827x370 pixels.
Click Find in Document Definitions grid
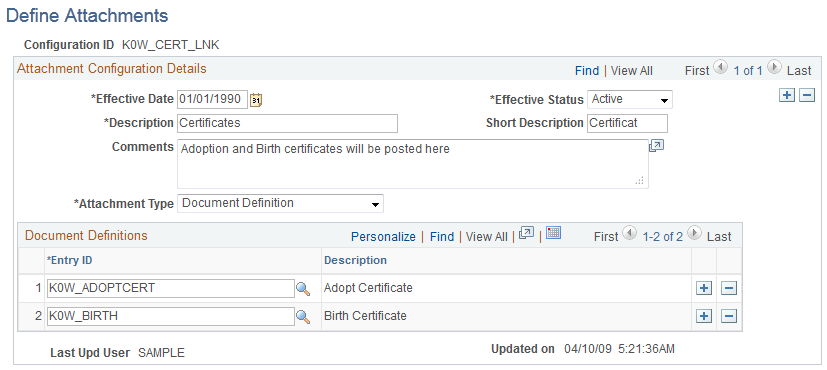coord(442,237)
